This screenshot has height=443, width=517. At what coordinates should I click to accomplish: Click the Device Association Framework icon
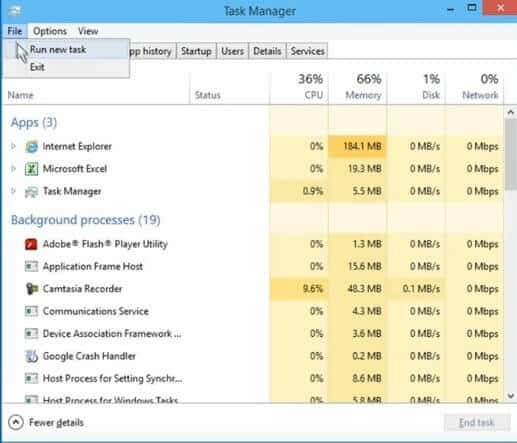(x=31, y=333)
